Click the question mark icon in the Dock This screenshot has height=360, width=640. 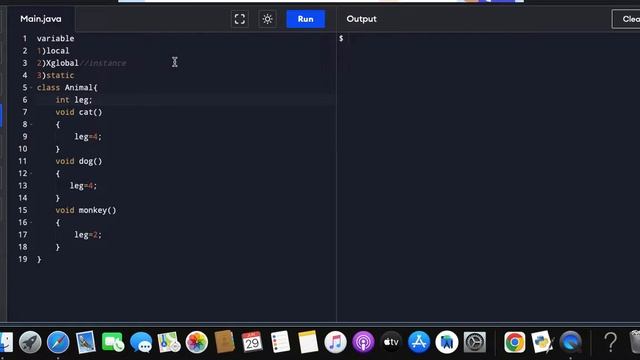(x=611, y=342)
